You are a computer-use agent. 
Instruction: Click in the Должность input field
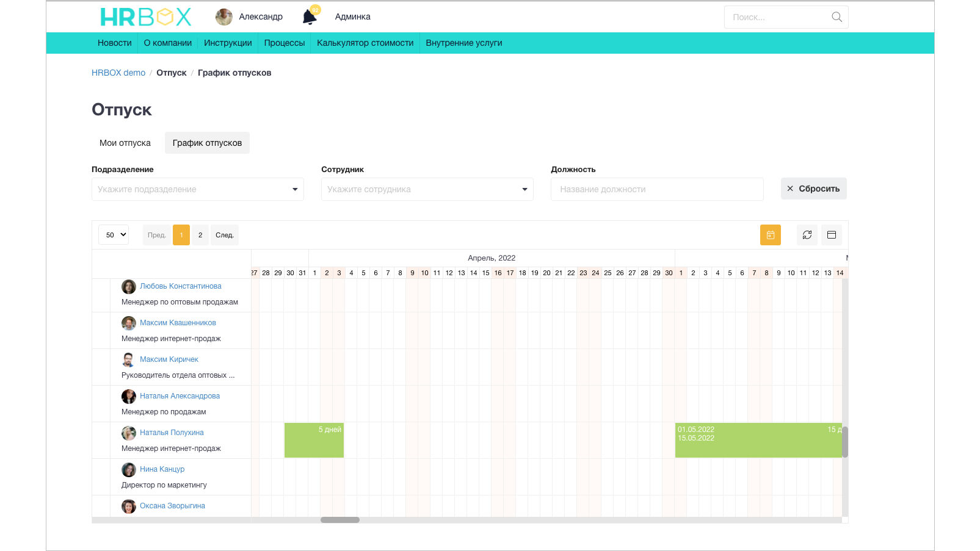[657, 189]
